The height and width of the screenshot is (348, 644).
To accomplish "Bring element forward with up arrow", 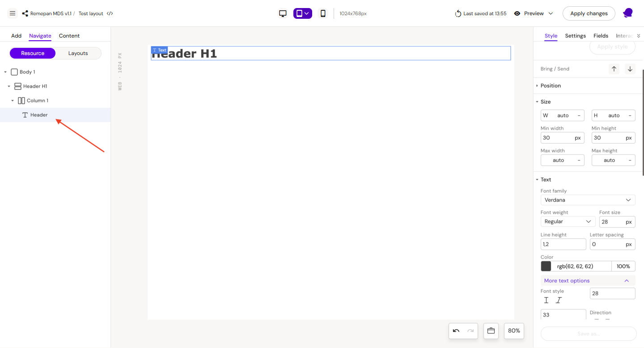I will point(614,69).
